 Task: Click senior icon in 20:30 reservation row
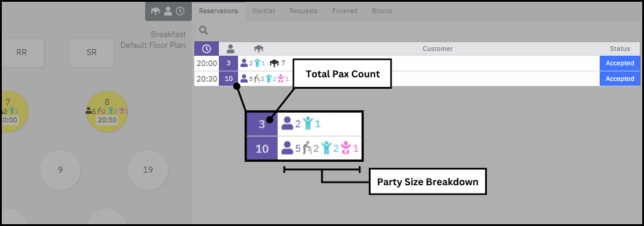257,79
